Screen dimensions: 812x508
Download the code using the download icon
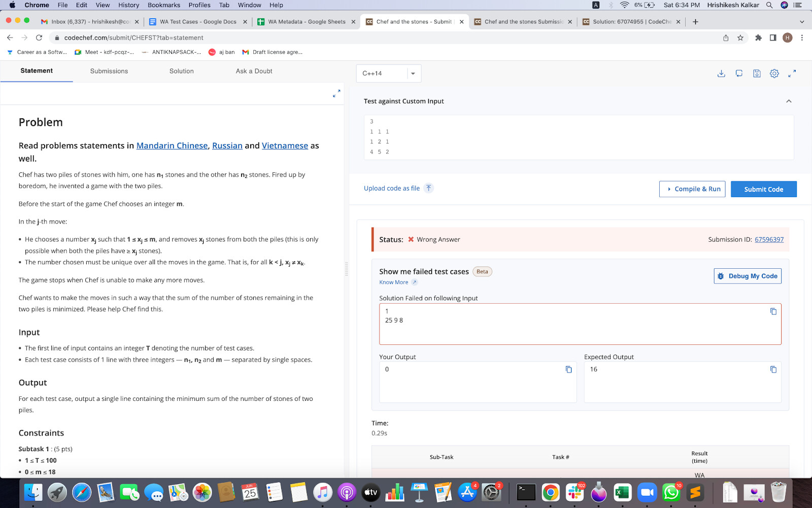(x=721, y=74)
